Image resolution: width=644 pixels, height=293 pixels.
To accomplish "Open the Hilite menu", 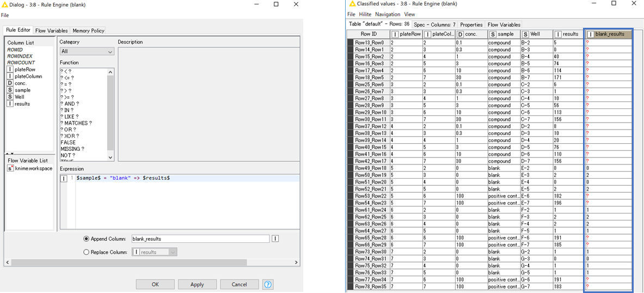I will point(365,14).
